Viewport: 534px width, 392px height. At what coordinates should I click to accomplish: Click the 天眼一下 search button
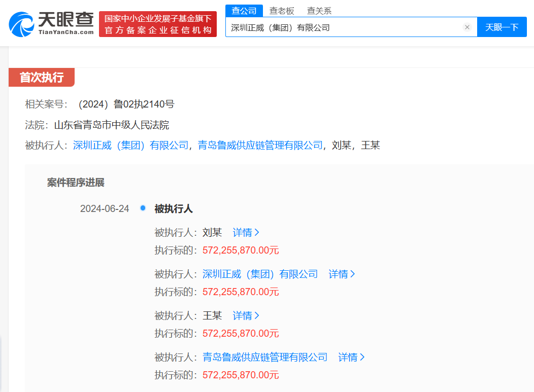[x=502, y=27]
